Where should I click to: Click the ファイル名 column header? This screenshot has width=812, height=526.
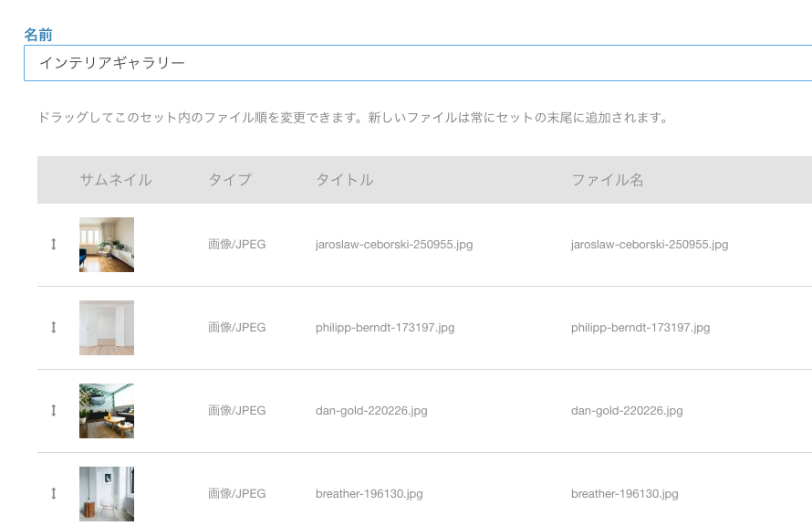(607, 180)
